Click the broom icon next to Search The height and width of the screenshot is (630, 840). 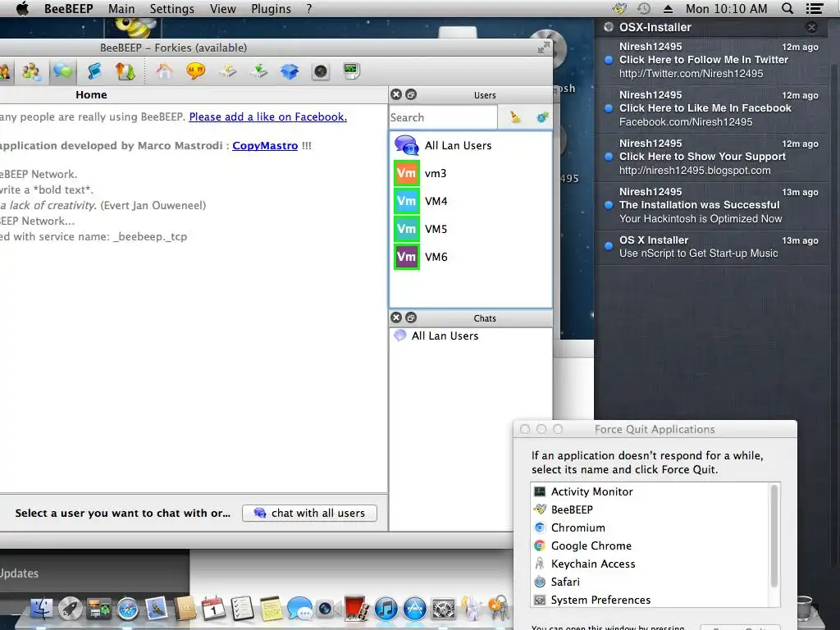tap(515, 116)
